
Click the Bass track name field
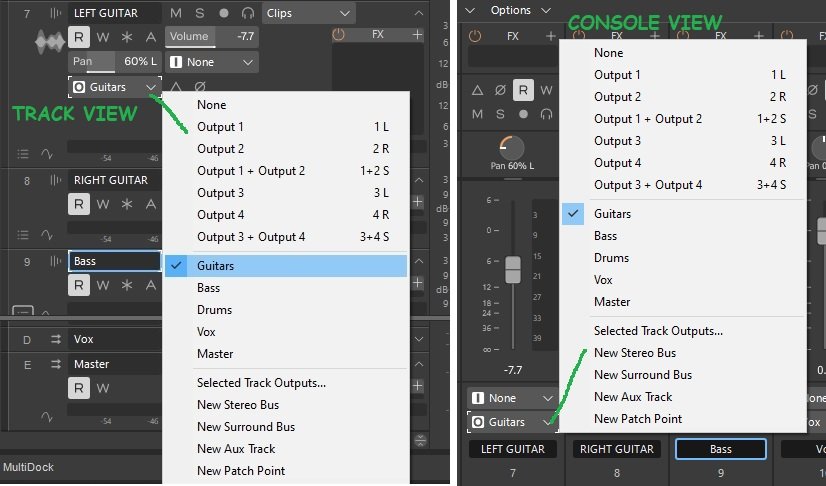pyautogui.click(x=114, y=261)
